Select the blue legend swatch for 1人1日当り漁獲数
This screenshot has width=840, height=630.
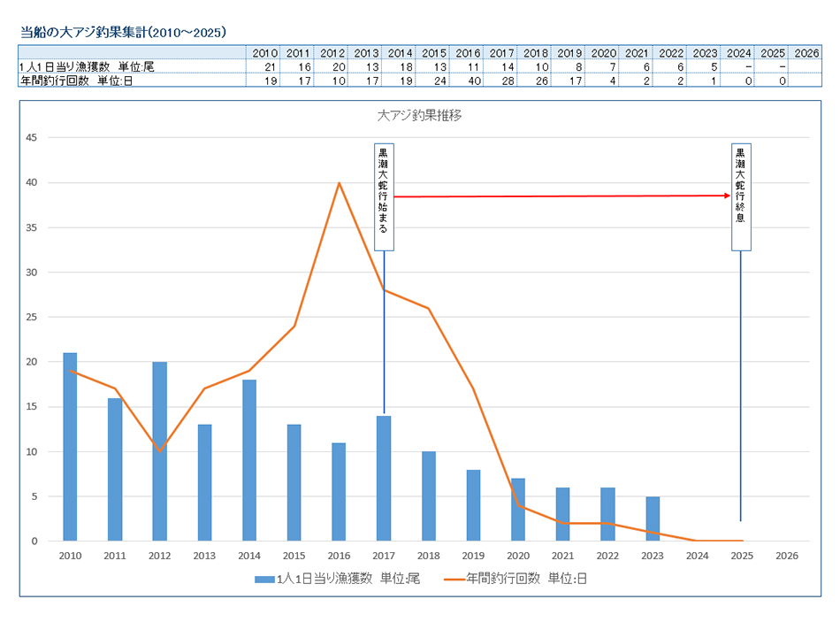tap(264, 579)
